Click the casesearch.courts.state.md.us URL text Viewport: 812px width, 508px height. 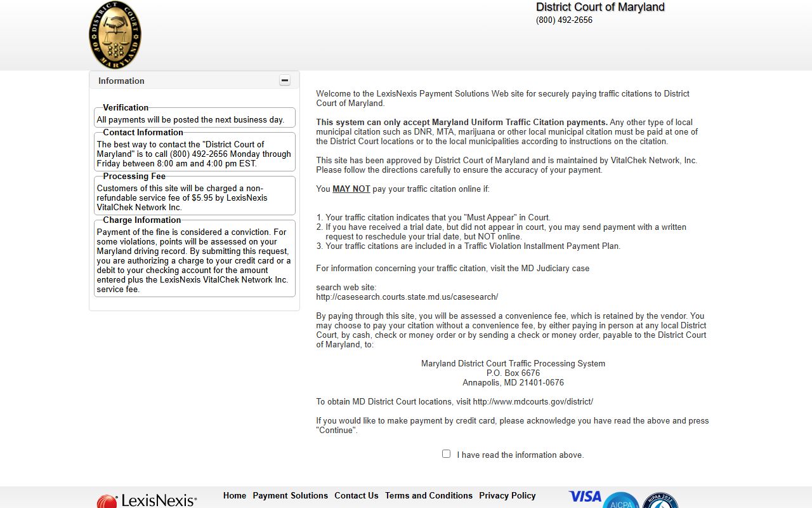[407, 297]
